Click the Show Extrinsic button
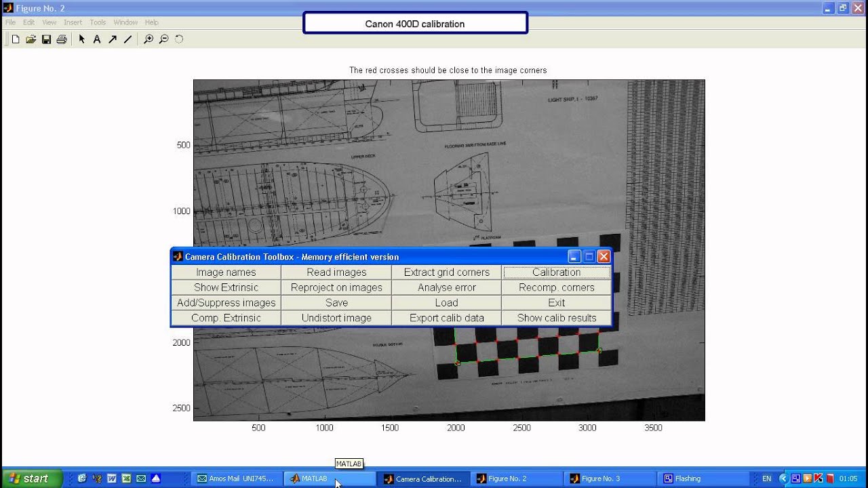Screen dimensions: 868x488 click(226, 287)
